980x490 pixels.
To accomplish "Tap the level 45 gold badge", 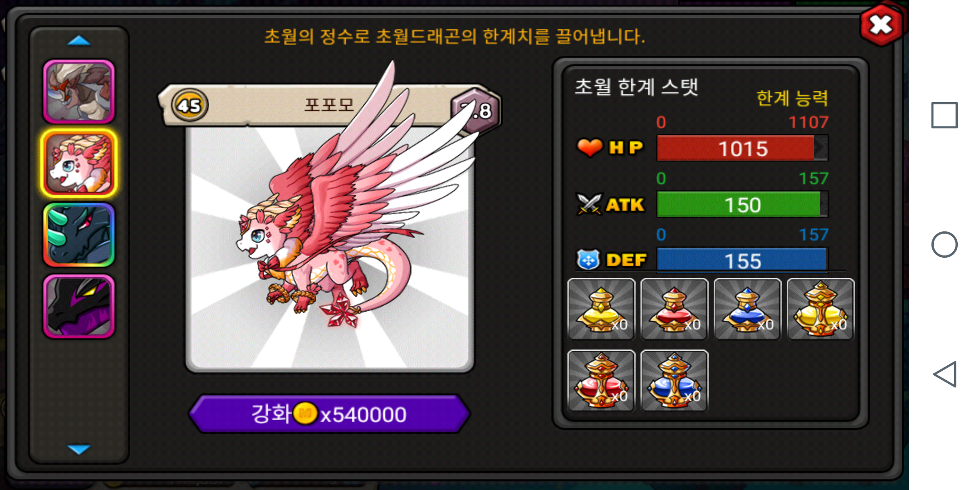I will point(189,105).
